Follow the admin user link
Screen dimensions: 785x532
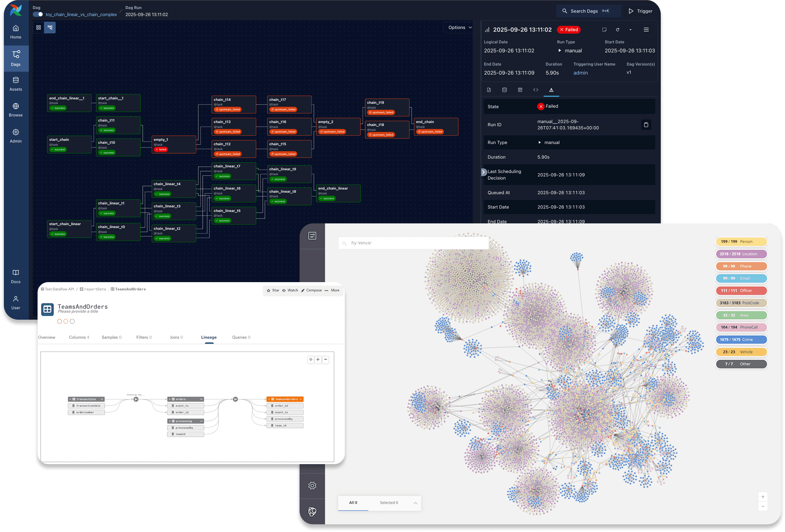coord(580,73)
